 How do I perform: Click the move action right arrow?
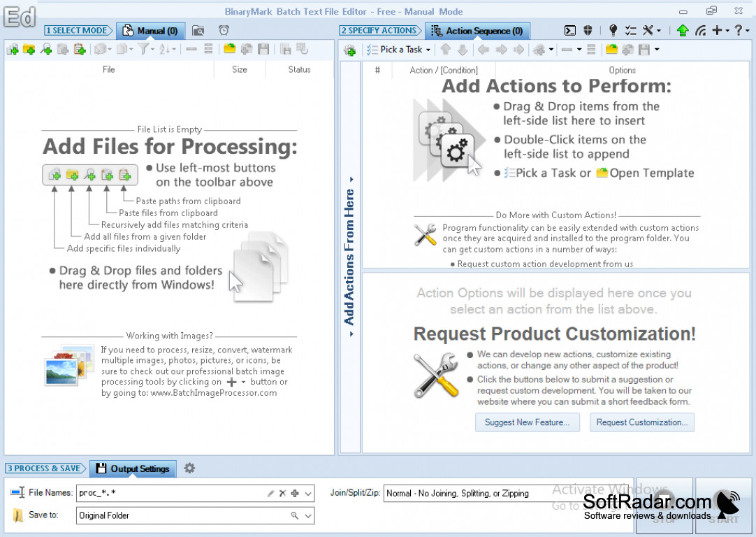(x=501, y=50)
